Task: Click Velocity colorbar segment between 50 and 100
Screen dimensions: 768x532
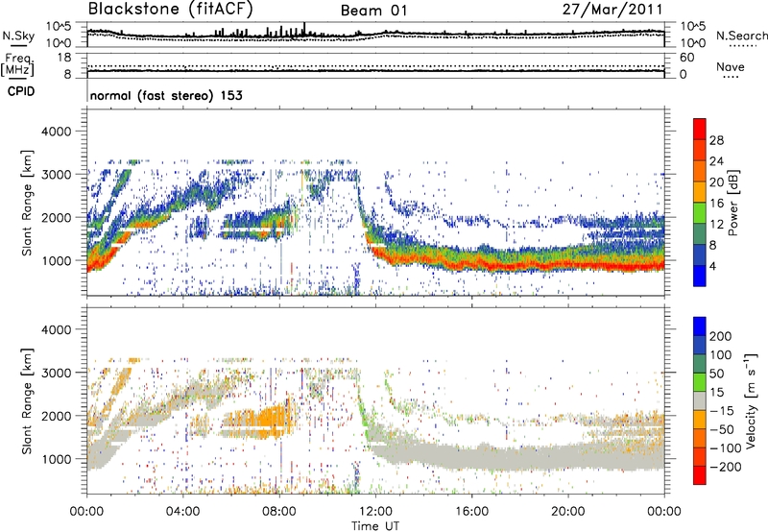Action: (x=700, y=364)
